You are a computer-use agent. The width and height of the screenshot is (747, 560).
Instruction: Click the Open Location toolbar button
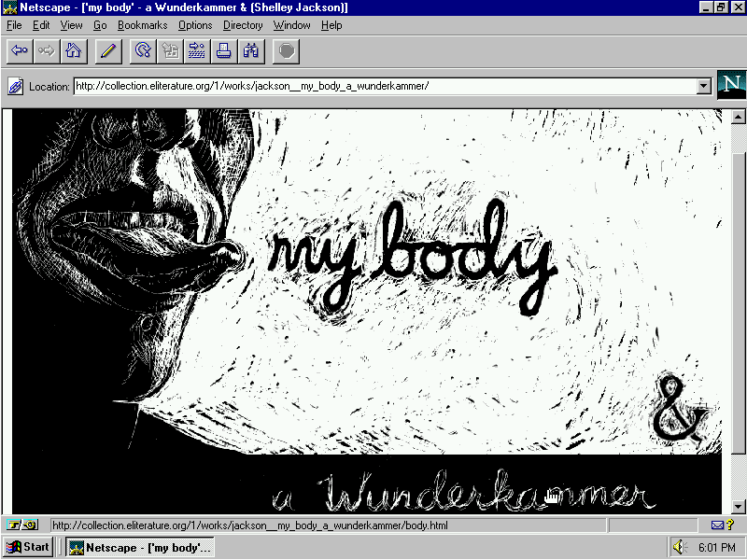197,50
